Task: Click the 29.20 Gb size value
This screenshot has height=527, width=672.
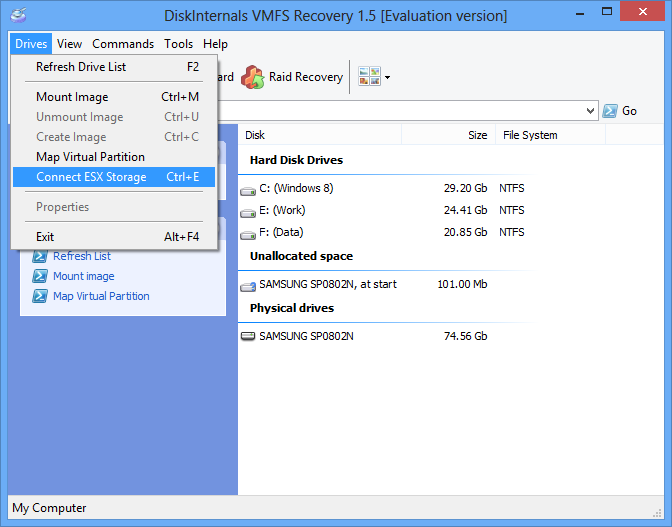Action: click(465, 188)
